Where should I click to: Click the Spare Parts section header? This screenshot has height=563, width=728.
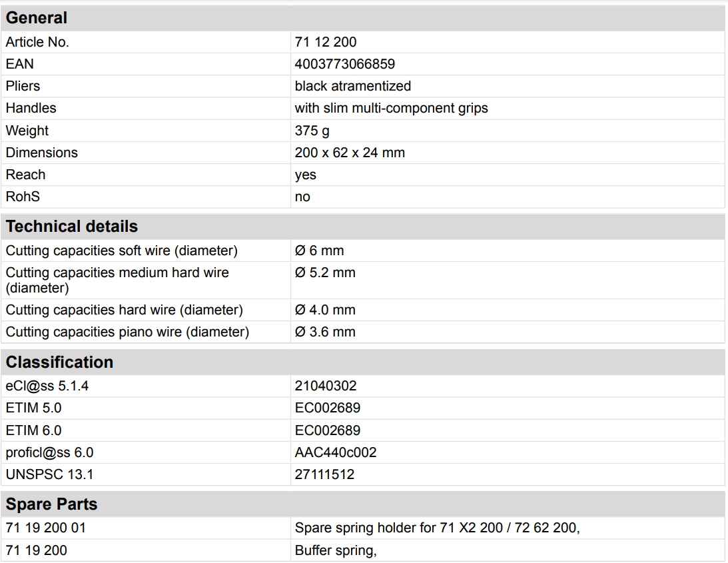[x=51, y=504]
